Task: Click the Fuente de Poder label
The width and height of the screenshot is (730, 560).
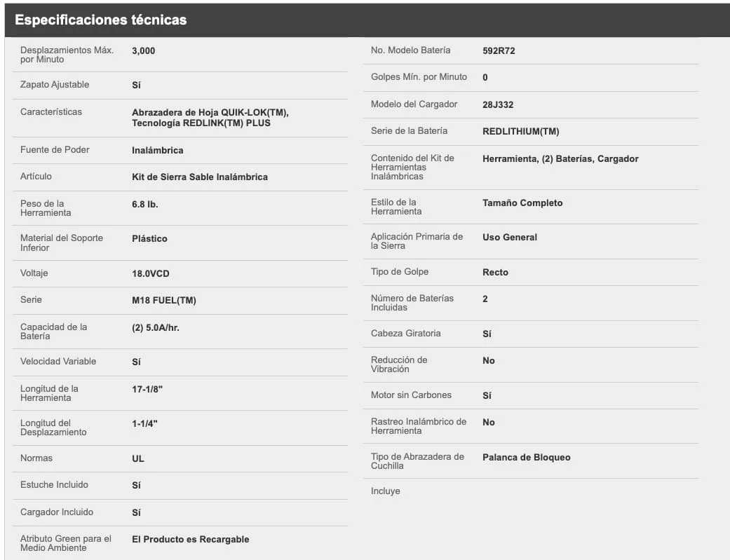Action: coord(55,150)
